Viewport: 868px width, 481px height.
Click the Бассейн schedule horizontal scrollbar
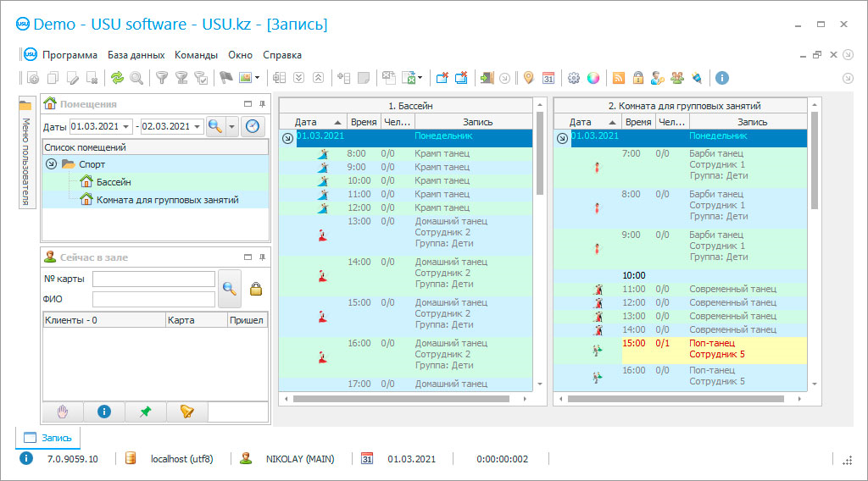click(401, 399)
